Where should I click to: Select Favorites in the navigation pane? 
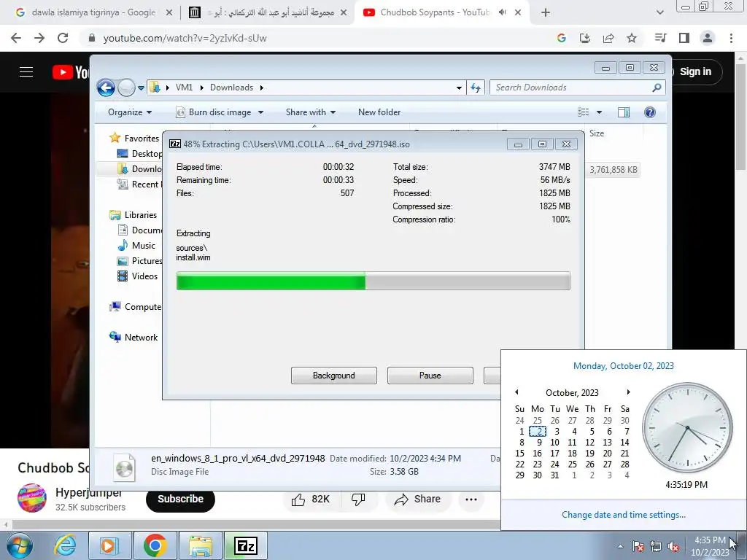(142, 138)
